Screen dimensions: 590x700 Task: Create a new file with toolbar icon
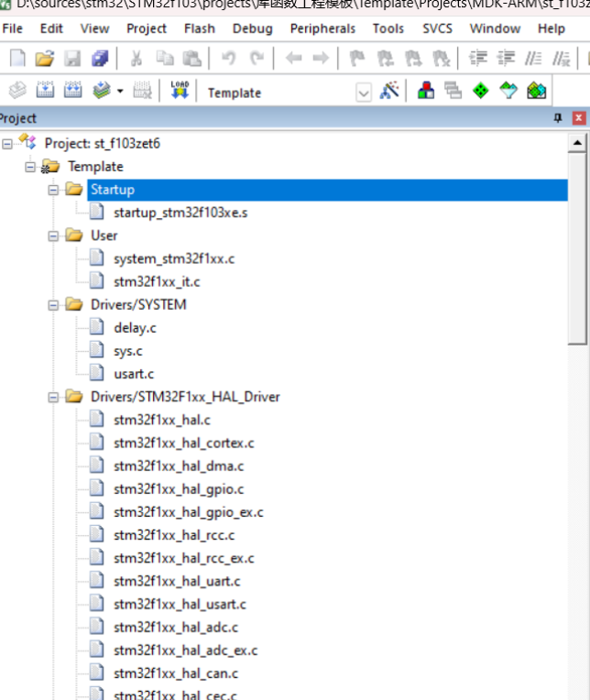(x=17, y=58)
